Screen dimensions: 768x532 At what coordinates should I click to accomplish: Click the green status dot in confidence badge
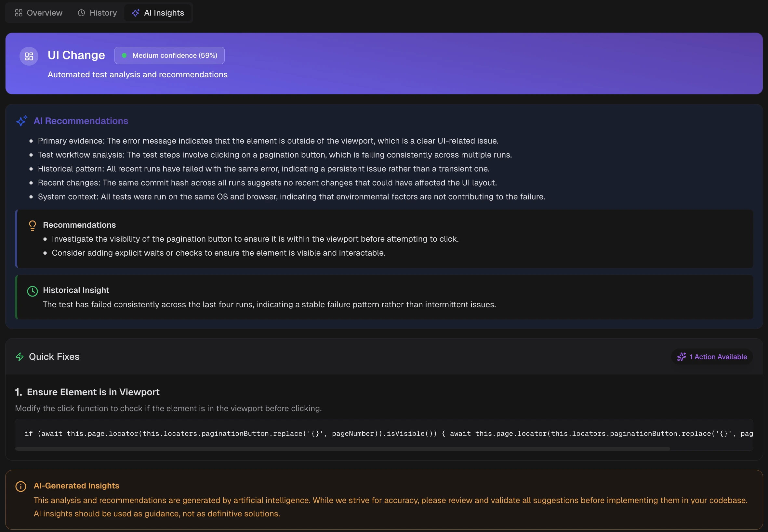click(x=125, y=55)
